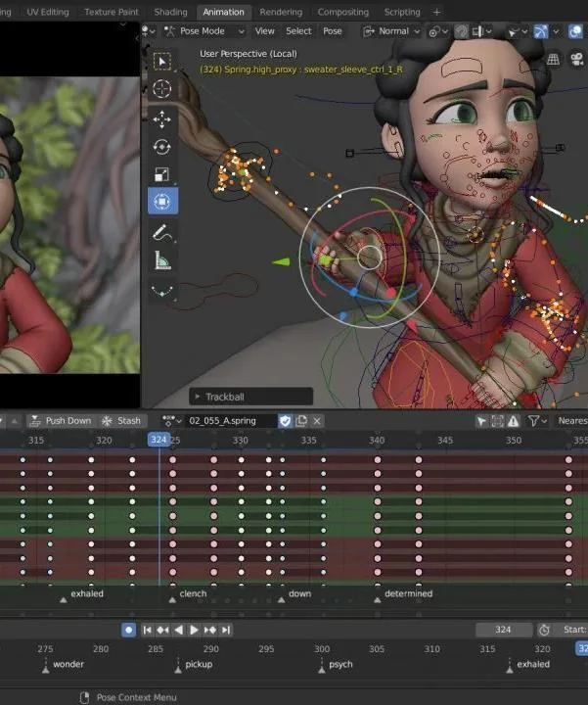The image size is (588, 705).
Task: Select the Breakdowner pose tool
Action: point(162,291)
